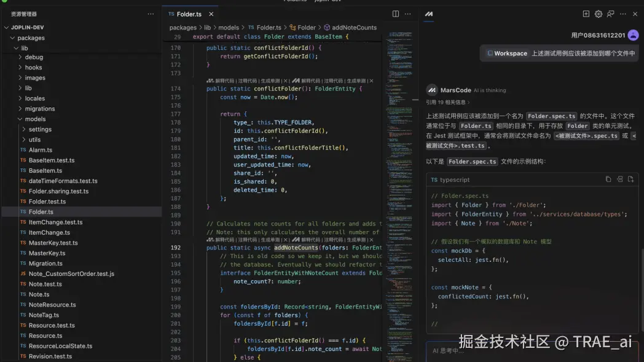
Task: Open Folder.test.ts file
Action: coord(81,202)
